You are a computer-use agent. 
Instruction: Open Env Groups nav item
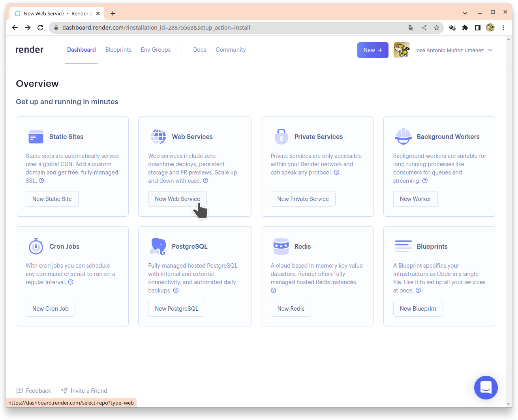pyautogui.click(x=156, y=50)
